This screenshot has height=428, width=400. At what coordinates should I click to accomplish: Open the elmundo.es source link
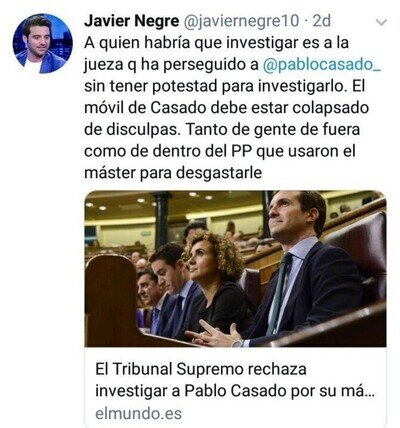(x=138, y=414)
